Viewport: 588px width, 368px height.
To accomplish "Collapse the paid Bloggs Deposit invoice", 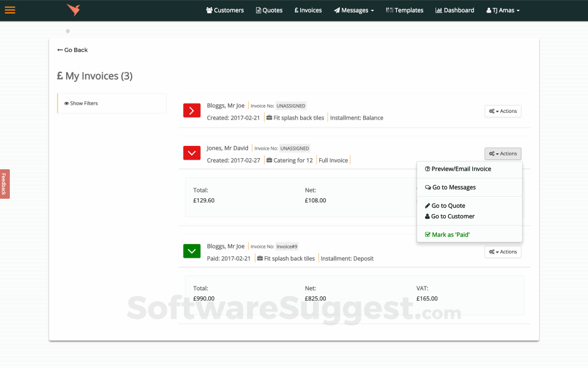I will [x=192, y=251].
